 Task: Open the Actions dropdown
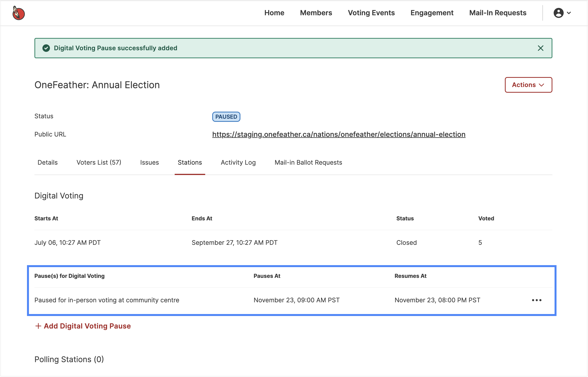click(x=528, y=85)
